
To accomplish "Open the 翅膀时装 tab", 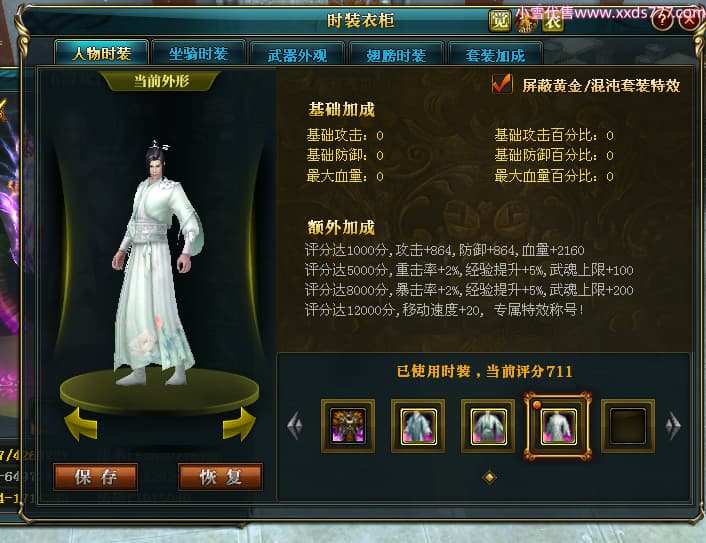I will pyautogui.click(x=396, y=55).
